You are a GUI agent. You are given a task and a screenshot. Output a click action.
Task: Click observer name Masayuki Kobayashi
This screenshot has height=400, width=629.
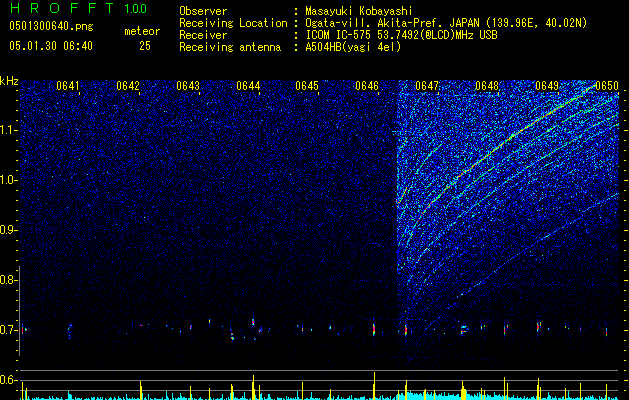359,11
